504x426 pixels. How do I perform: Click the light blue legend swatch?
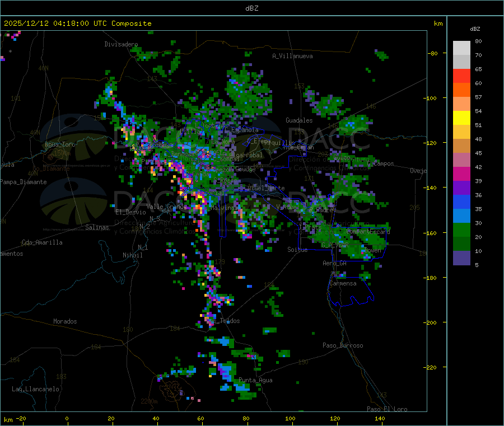461,216
